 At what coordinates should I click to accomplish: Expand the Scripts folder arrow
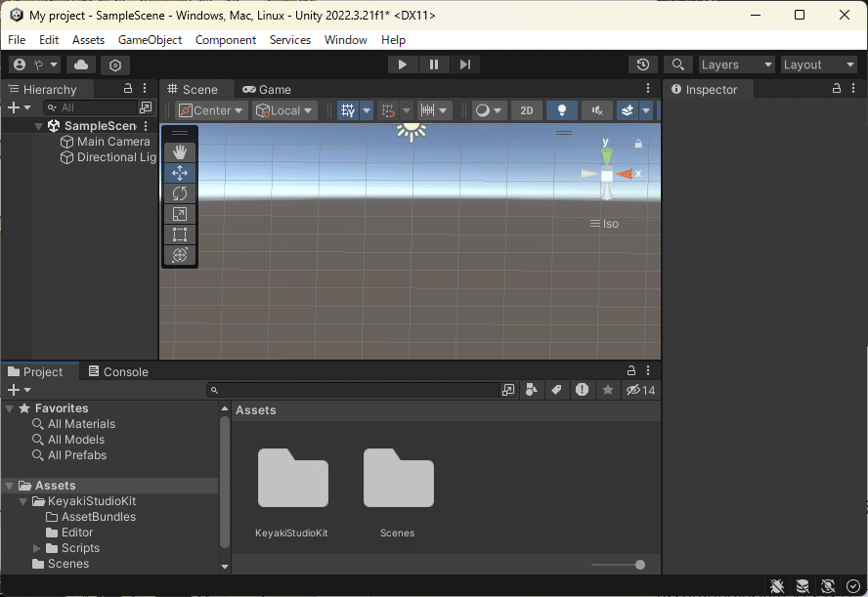pos(37,548)
